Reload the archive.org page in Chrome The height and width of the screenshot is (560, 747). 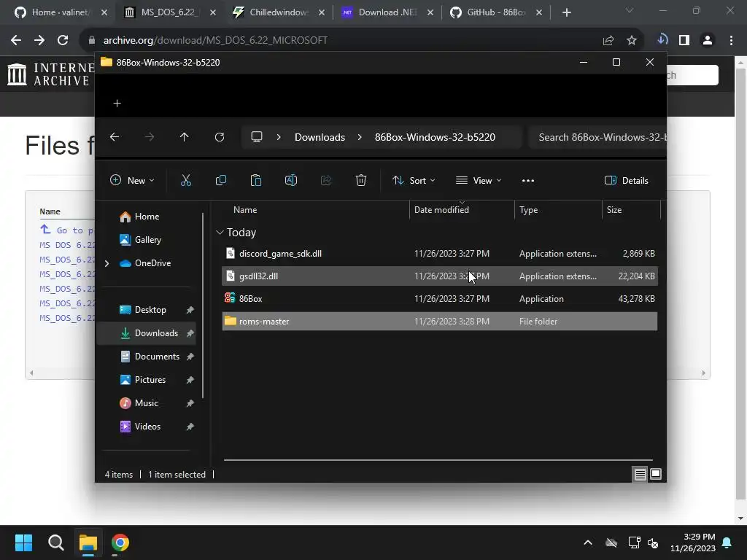point(63,40)
